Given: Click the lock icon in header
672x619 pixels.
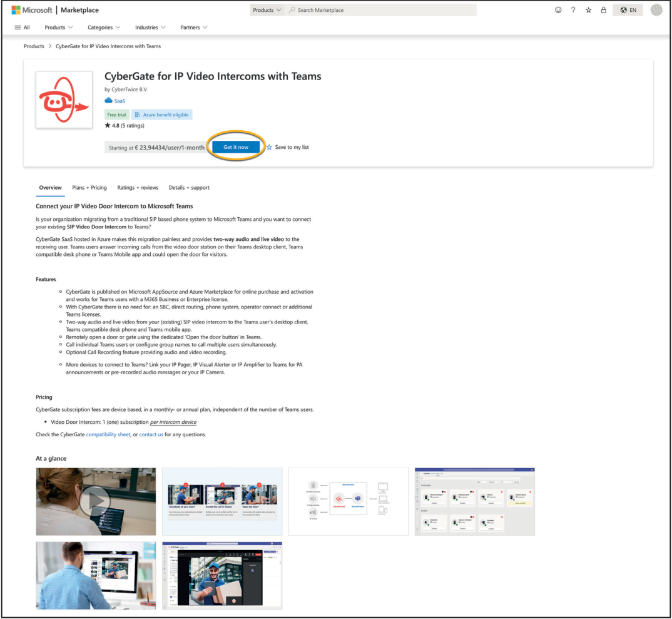Looking at the screenshot, I should 603,10.
